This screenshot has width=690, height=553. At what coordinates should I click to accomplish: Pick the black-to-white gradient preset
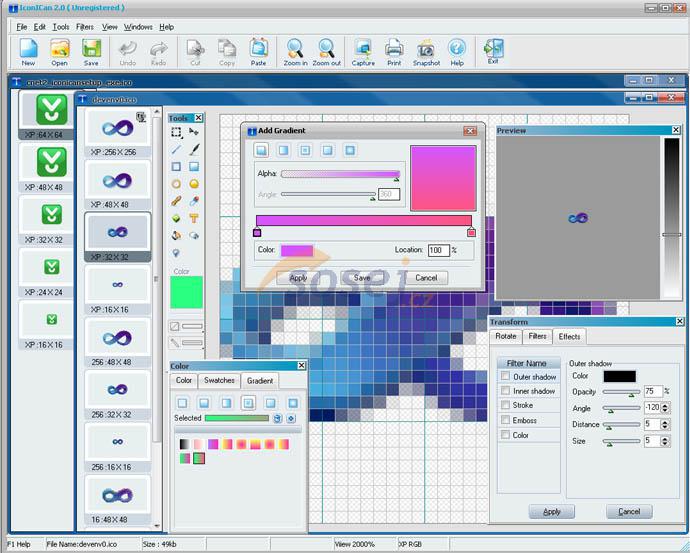click(184, 444)
